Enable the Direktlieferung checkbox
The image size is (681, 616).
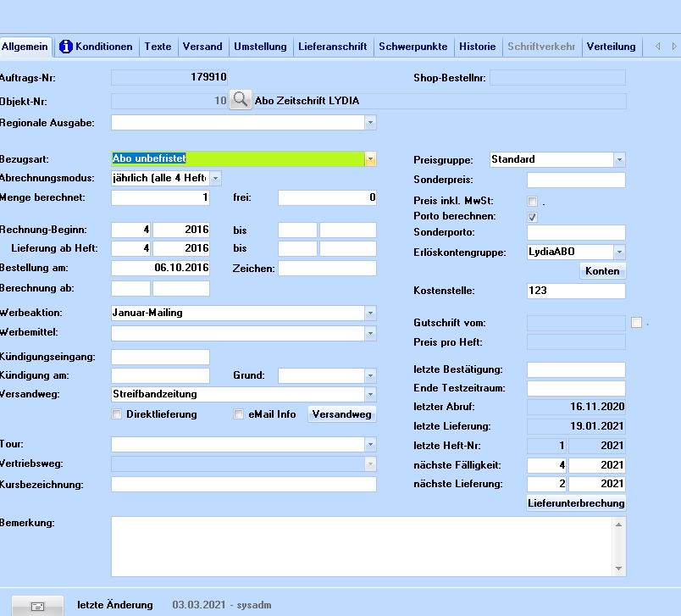[x=116, y=414]
